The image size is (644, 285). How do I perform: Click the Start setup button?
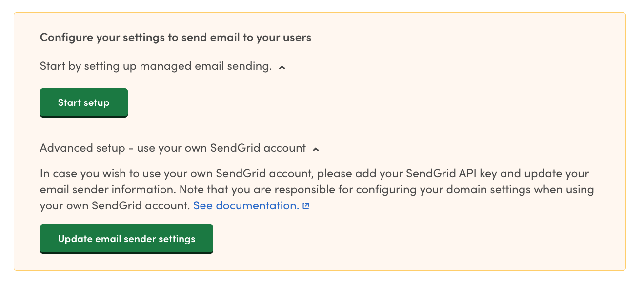tap(83, 102)
